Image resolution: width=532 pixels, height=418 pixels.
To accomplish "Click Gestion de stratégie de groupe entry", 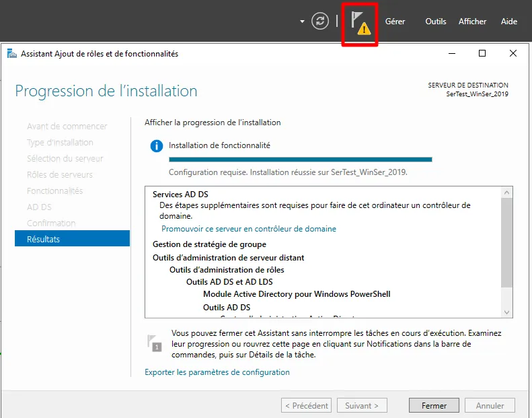I will (x=209, y=244).
